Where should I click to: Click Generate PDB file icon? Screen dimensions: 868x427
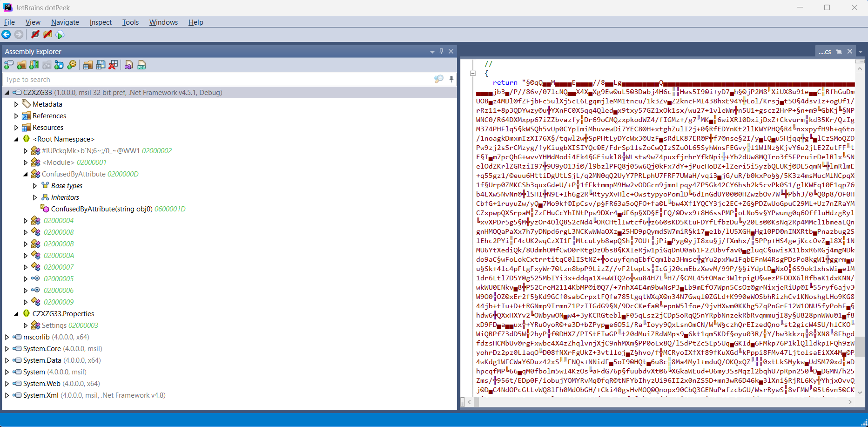(141, 65)
